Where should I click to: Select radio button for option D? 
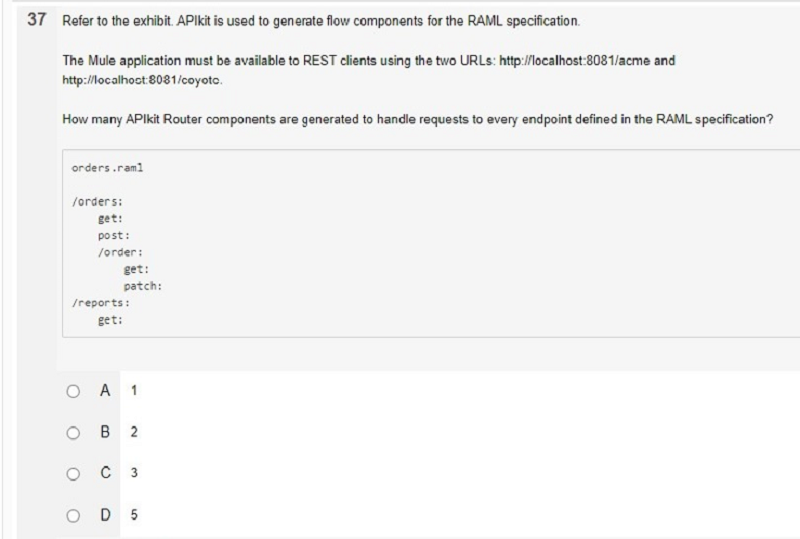[73, 516]
